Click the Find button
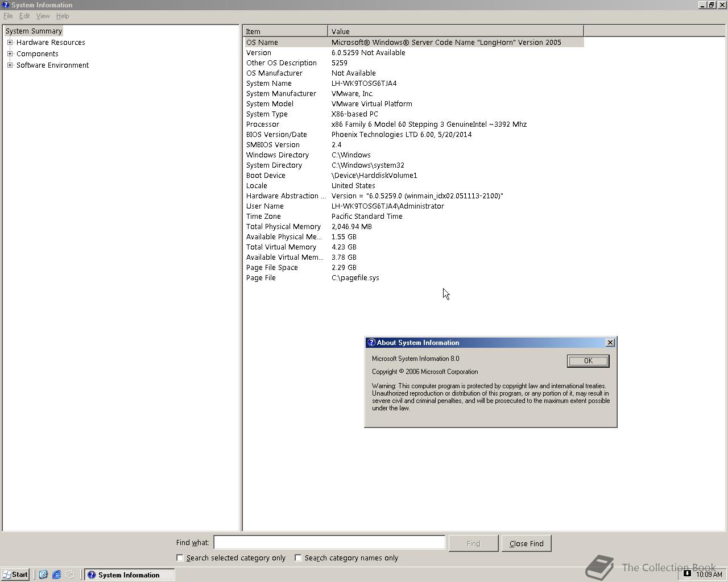728x582 pixels. [473, 543]
